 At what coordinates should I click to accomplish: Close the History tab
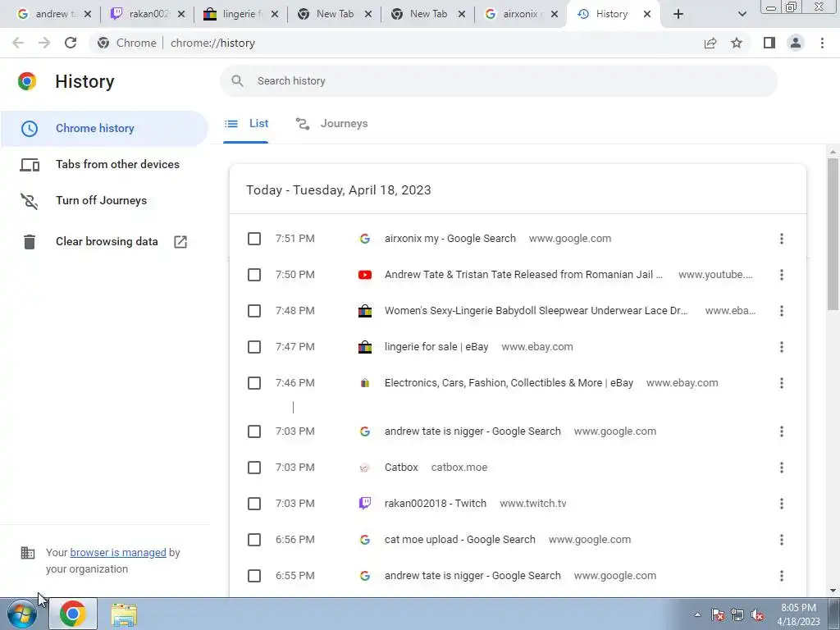[x=647, y=15]
